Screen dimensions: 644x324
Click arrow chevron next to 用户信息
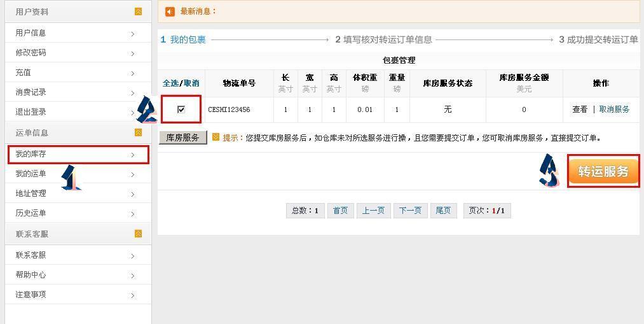(133, 34)
